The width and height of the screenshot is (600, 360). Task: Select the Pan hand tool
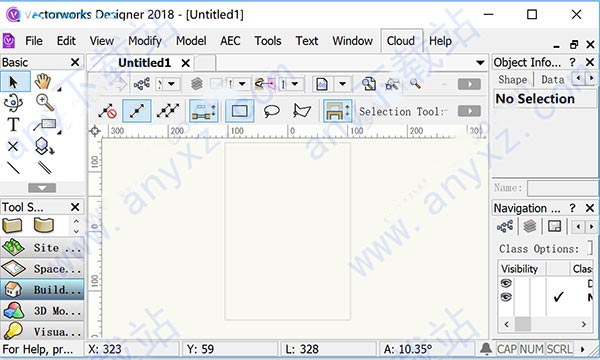pos(42,81)
